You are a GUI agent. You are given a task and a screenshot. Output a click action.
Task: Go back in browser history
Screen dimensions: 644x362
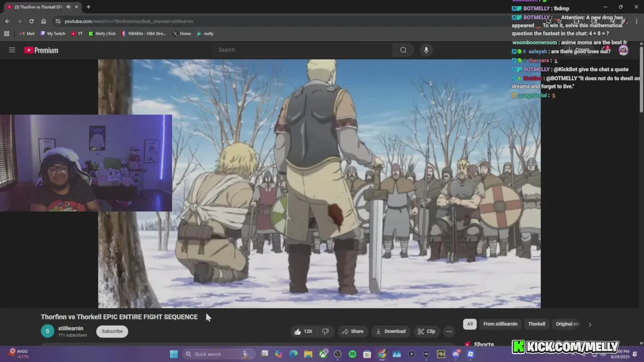pos(7,21)
